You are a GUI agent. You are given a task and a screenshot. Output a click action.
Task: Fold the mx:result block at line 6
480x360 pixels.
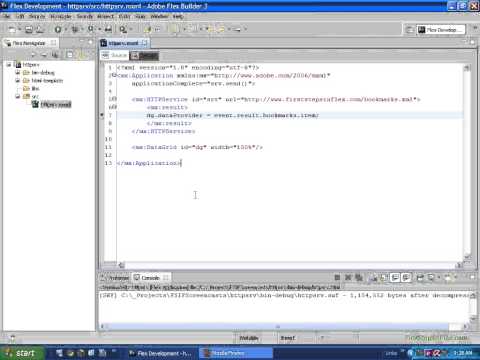pos(114,107)
